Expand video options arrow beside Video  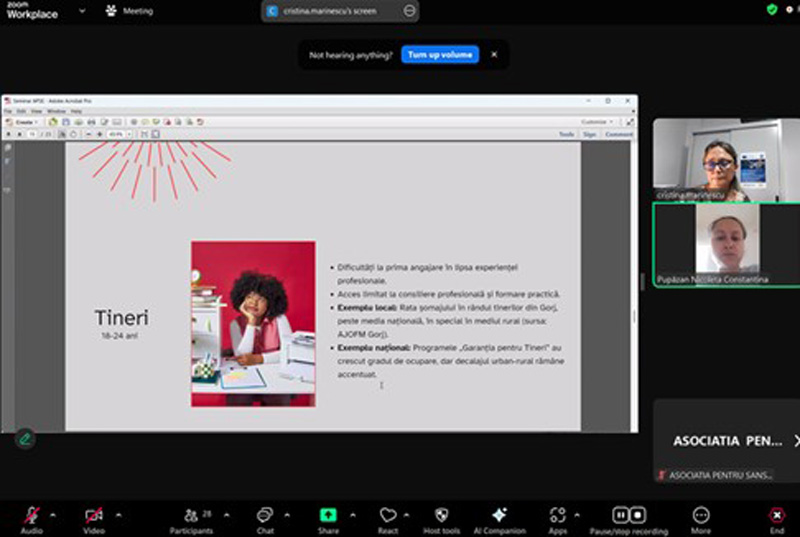click(118, 514)
